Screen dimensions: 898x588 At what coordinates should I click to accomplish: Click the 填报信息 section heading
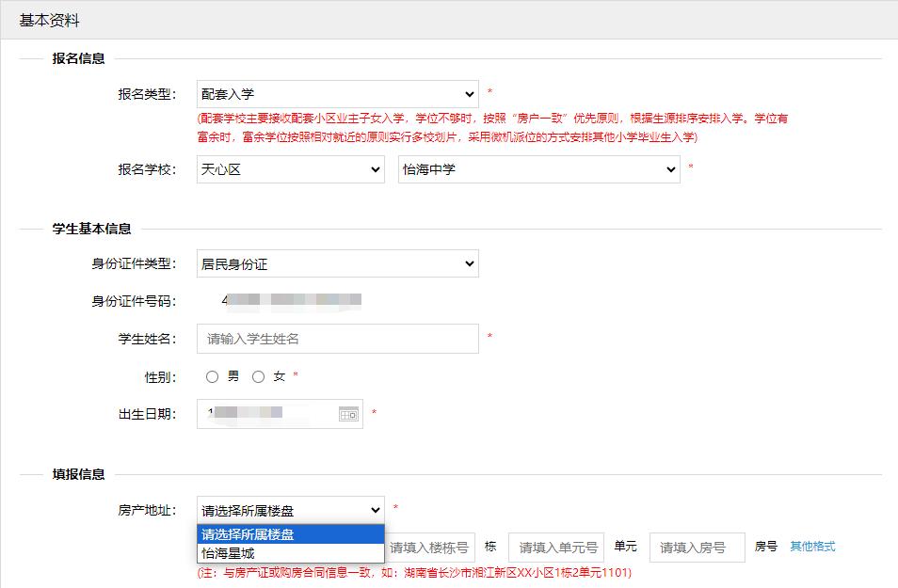[78, 474]
